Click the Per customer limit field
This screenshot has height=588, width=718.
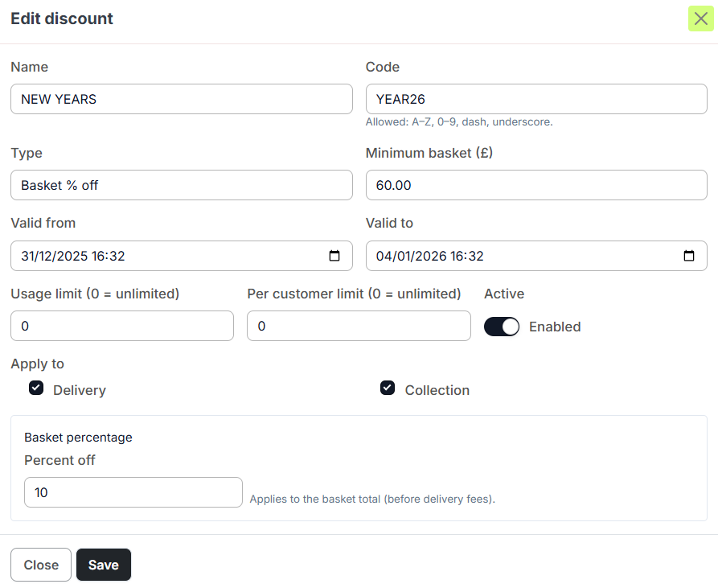coord(359,326)
